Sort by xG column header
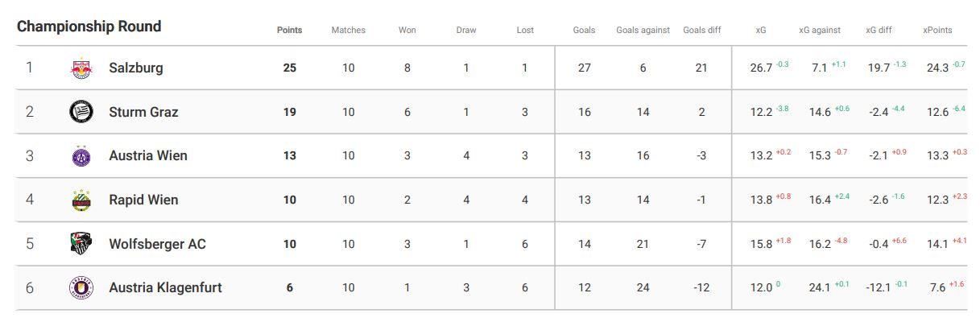The image size is (980, 326). (x=761, y=30)
